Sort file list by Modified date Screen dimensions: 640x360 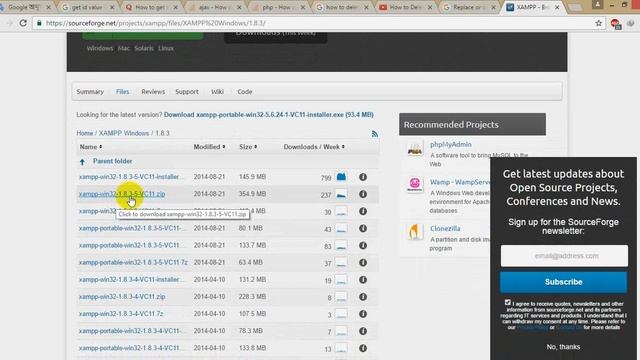coord(209,147)
